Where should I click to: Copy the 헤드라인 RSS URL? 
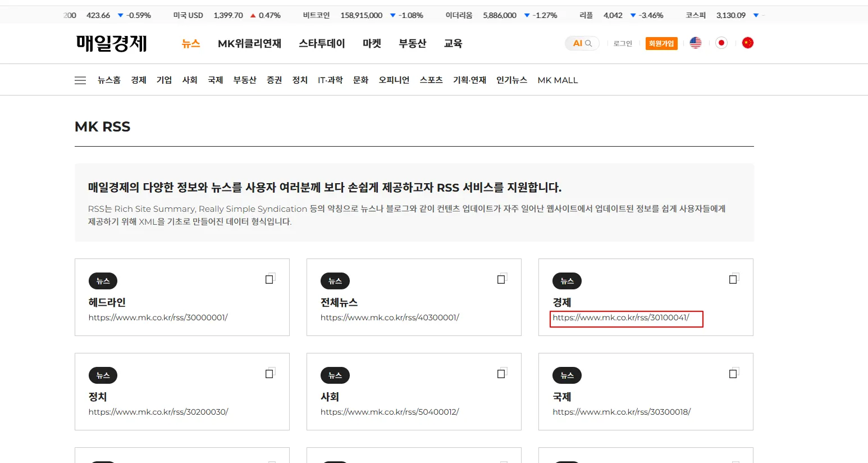click(x=270, y=279)
